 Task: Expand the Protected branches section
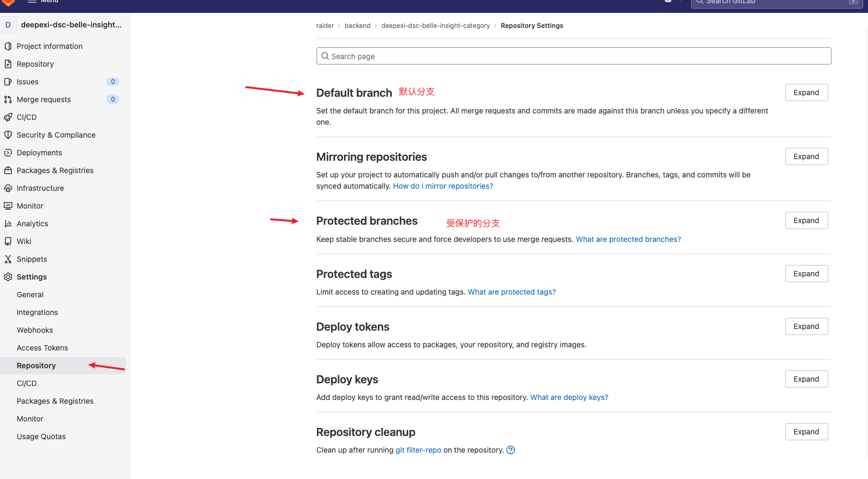click(806, 220)
